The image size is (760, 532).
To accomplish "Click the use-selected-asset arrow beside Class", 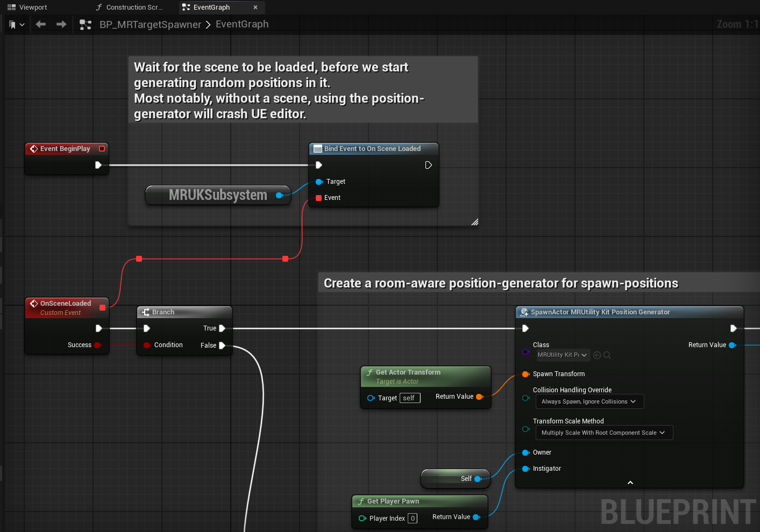I will 596,355.
